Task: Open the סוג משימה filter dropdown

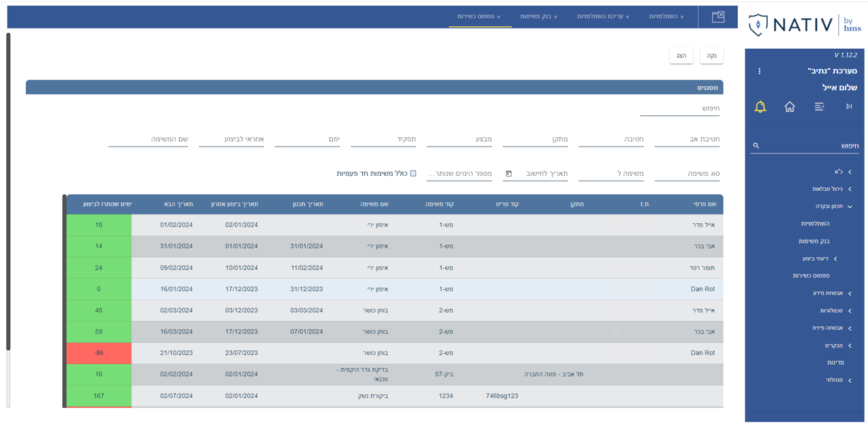Action: (686, 174)
